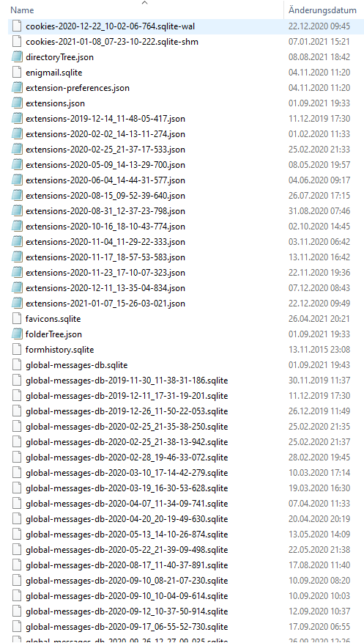364x643 pixels.
Task: Select global-messages-db-2020-03-19_16-30-53-628.sqlite
Action: [x=127, y=488]
